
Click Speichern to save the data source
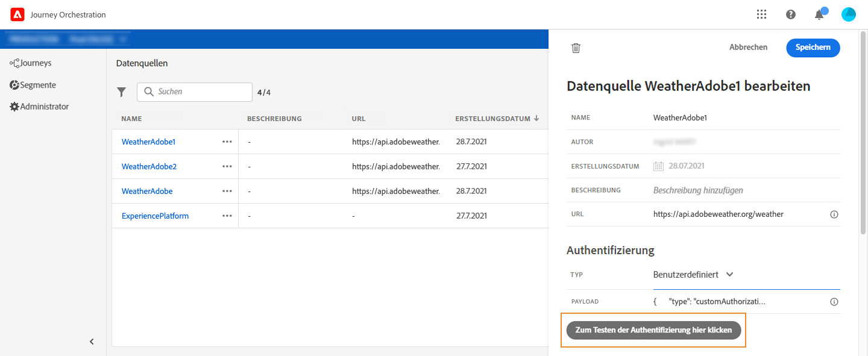point(813,48)
